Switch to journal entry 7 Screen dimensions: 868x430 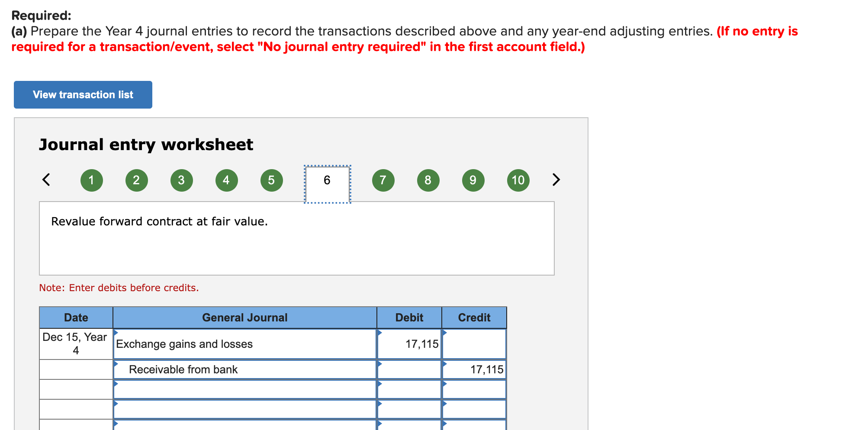coord(383,180)
